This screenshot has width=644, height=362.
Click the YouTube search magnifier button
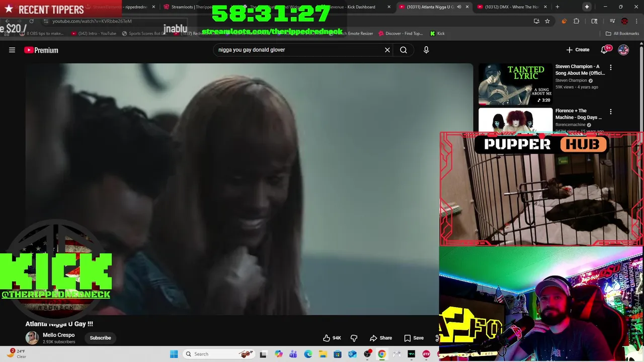[404, 50]
